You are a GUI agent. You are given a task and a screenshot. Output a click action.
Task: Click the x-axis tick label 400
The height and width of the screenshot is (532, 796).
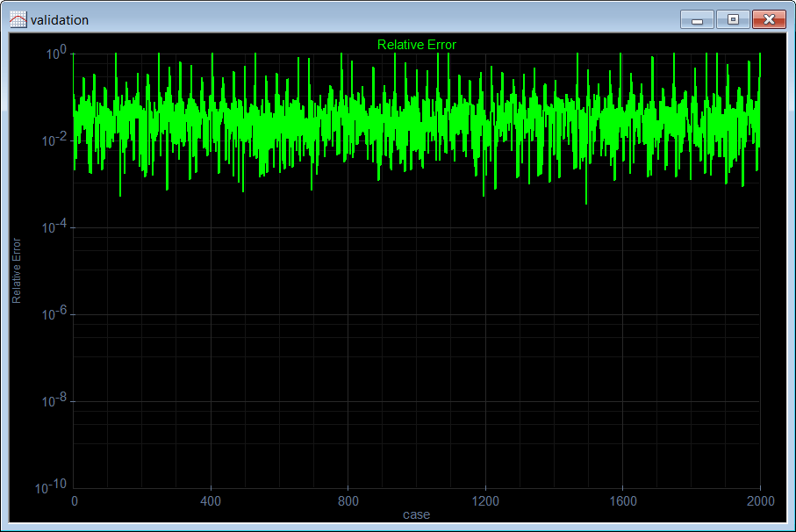click(211, 501)
